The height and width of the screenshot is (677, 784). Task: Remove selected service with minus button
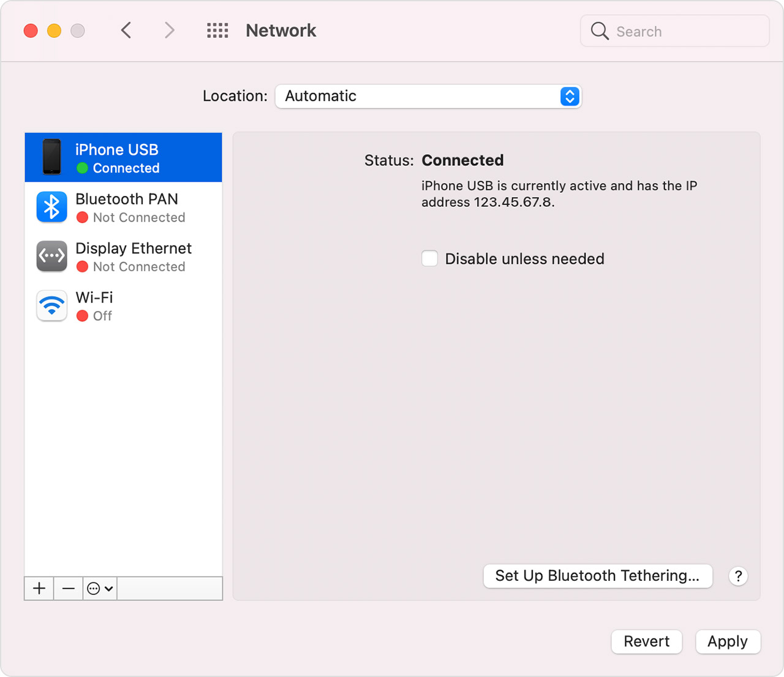69,588
